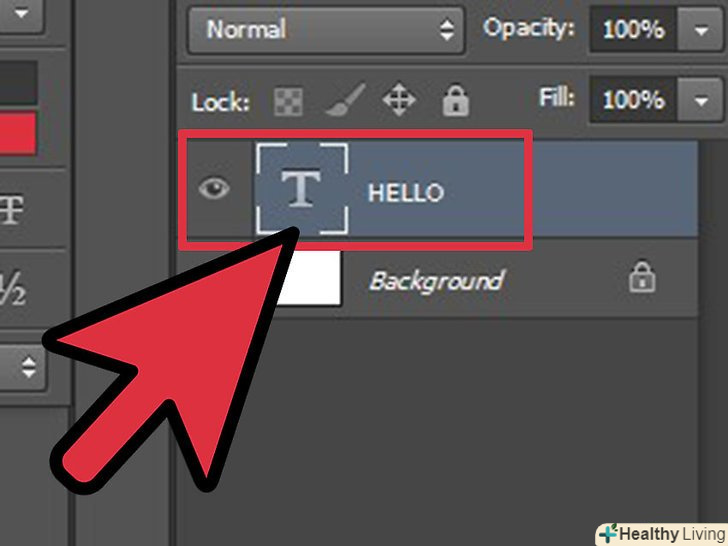This screenshot has width=728, height=546.
Task: Click the Background layer padlock icon
Action: [642, 277]
